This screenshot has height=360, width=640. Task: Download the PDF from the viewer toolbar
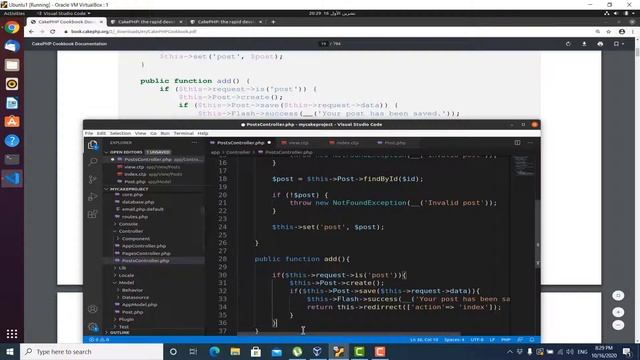click(x=584, y=44)
